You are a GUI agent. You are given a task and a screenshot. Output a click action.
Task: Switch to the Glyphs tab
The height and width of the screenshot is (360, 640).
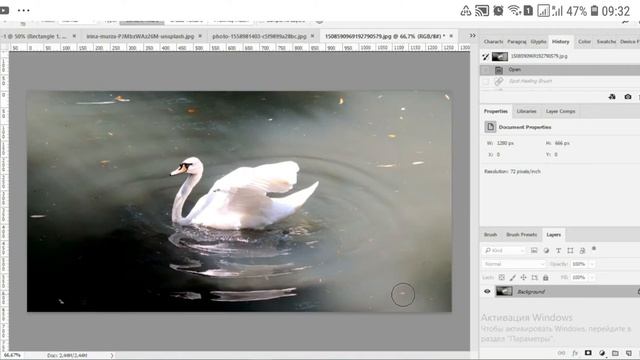point(538,42)
